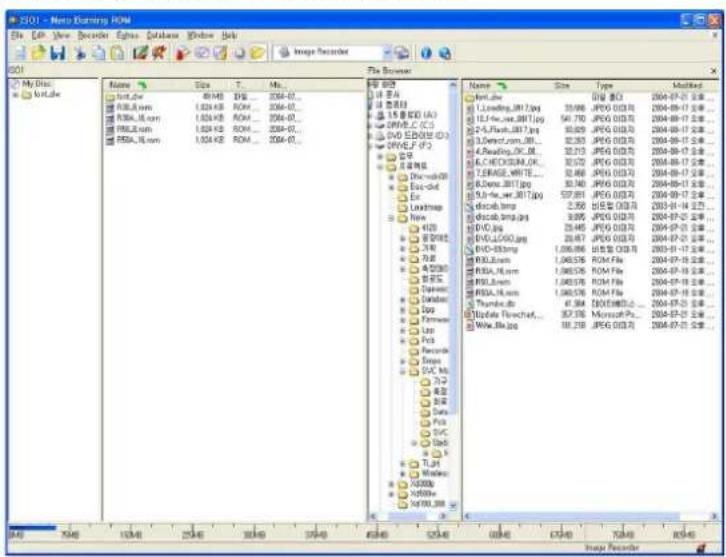This screenshot has height=557, width=726.
Task: Expand the 3.5 floppy (A:) drive node
Action: (x=370, y=115)
